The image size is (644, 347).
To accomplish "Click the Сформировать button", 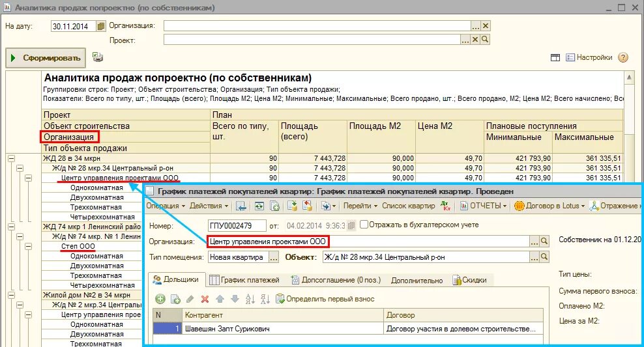I will pyautogui.click(x=46, y=58).
